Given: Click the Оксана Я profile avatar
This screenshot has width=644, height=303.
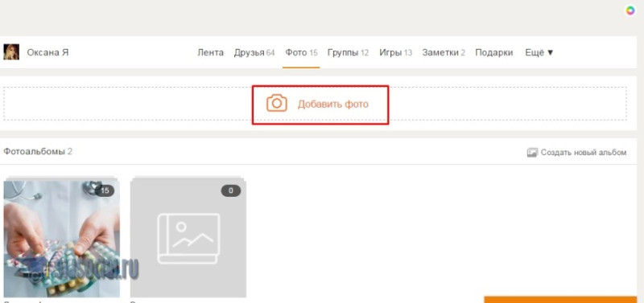Looking at the screenshot, I should 11,52.
